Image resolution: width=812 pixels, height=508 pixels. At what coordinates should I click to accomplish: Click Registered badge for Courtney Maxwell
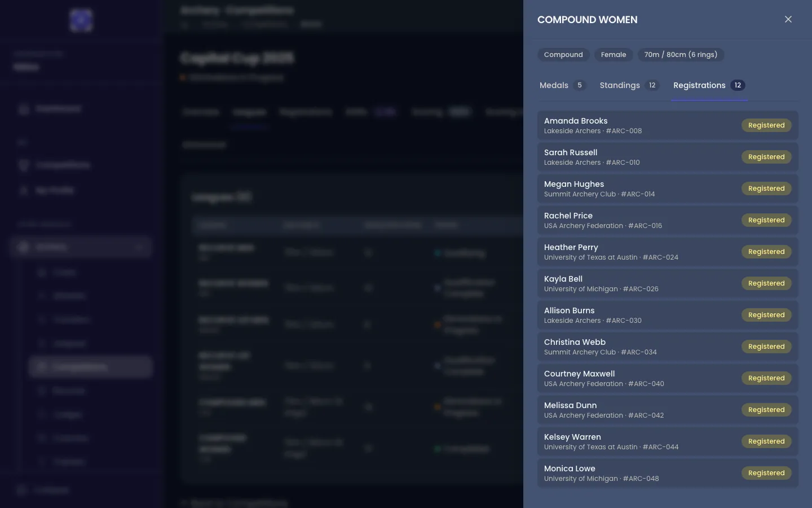(x=766, y=378)
